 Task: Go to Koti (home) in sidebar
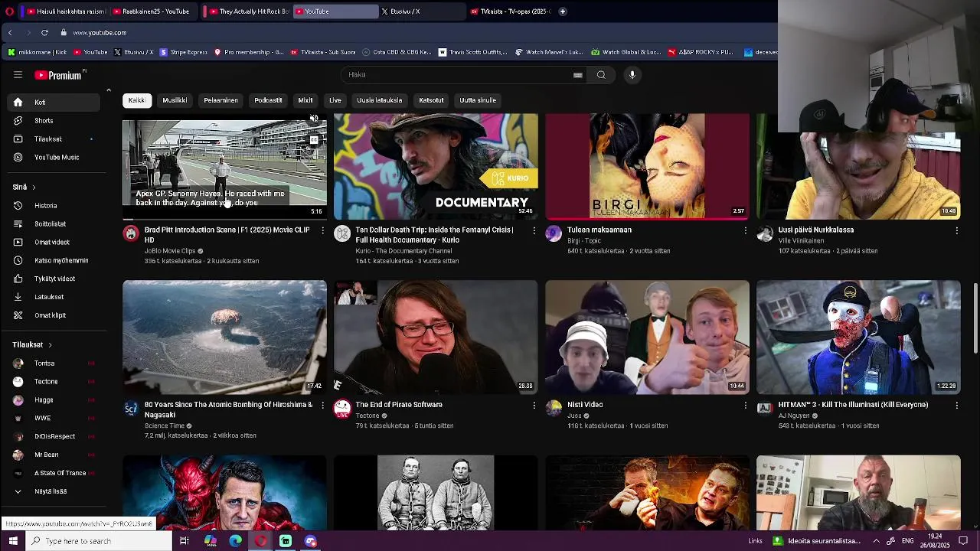[54, 103]
